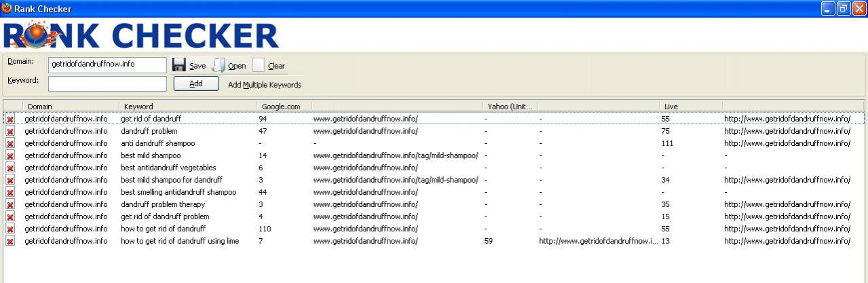Click the Save floppy disk icon

click(x=179, y=65)
